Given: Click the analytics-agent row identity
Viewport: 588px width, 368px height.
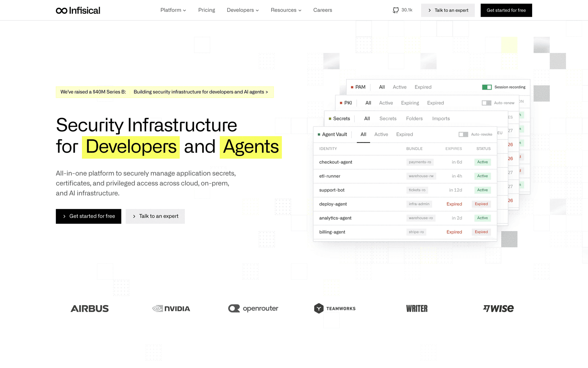Looking at the screenshot, I should (335, 218).
